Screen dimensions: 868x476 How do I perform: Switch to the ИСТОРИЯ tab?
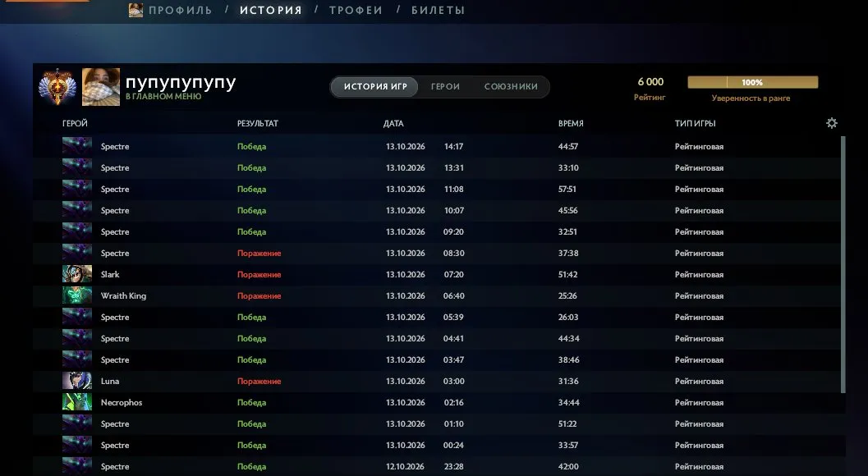271,10
